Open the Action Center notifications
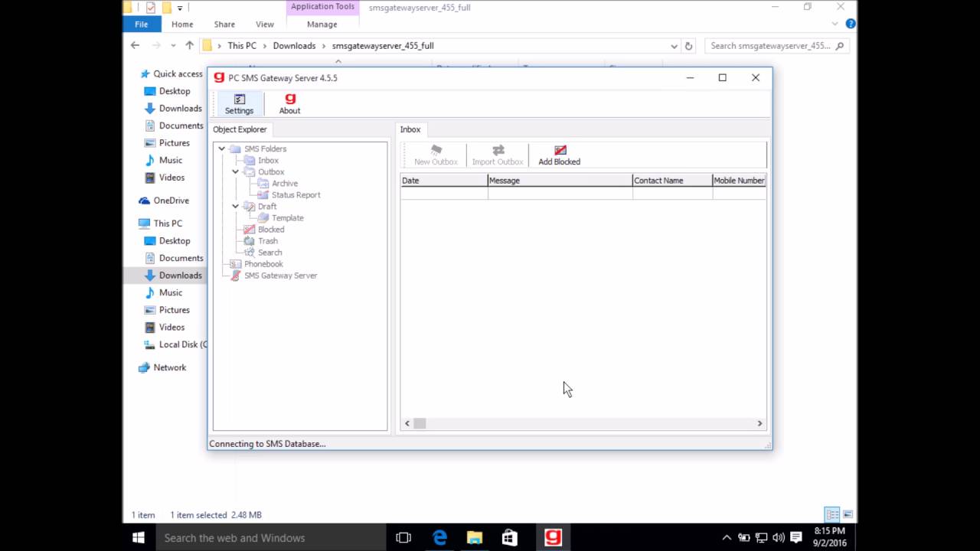The height and width of the screenshot is (551, 980). pos(796,537)
